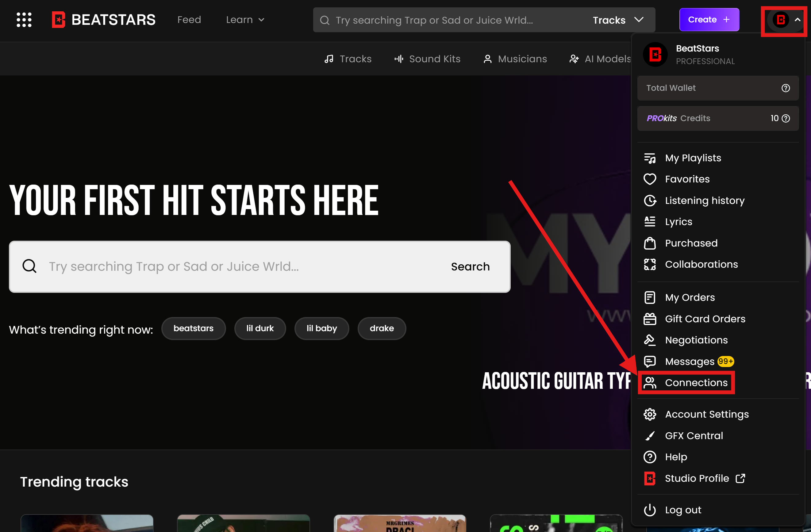Select Lyrics in profile menu
The height and width of the screenshot is (532, 811).
(678, 222)
